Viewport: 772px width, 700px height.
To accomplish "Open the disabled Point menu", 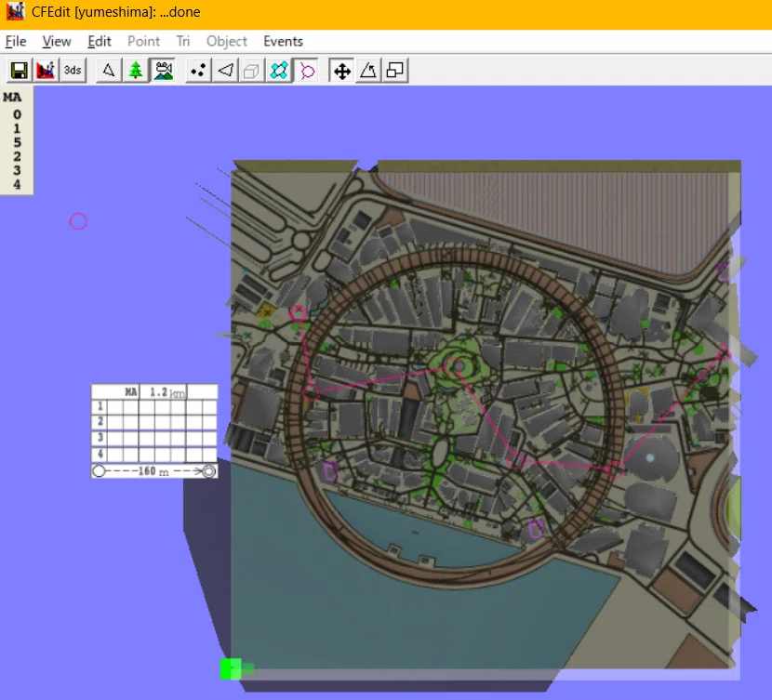I will [x=144, y=41].
